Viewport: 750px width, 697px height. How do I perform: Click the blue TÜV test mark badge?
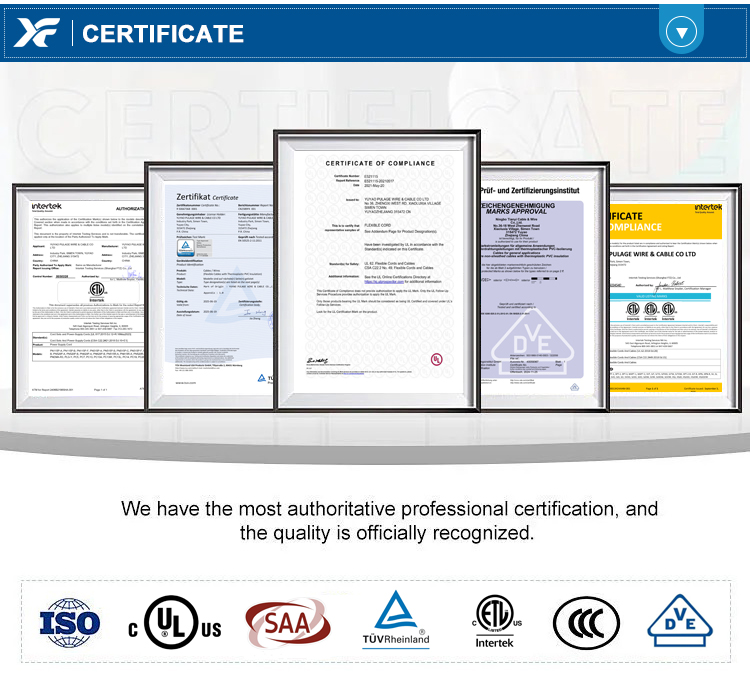[186, 246]
